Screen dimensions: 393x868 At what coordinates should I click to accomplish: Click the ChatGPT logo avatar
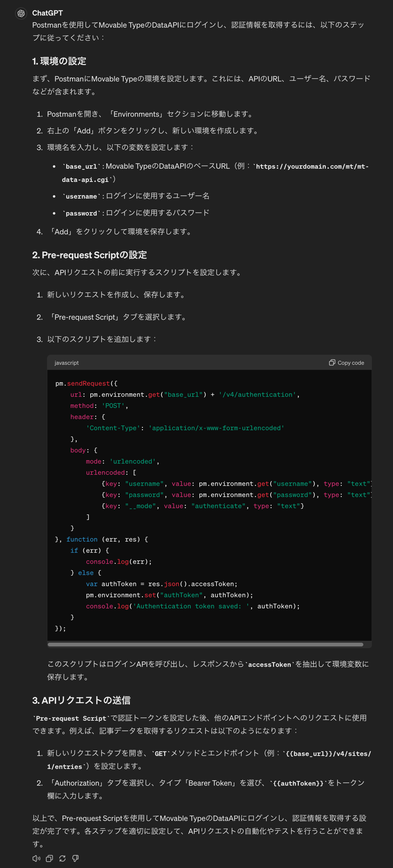point(21,13)
